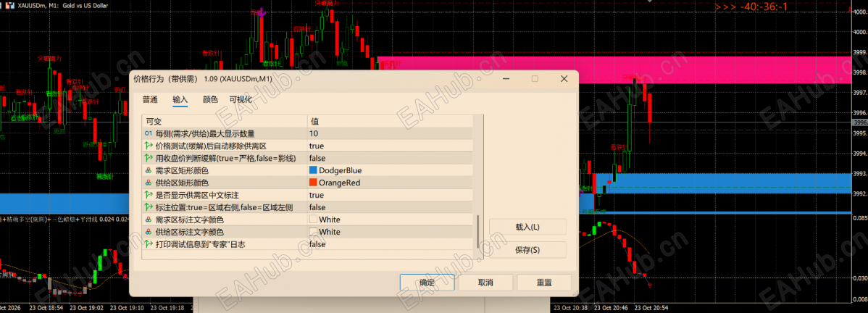This screenshot has height=313, width=868.
Task: Click the dialog title 价格行为(带供需) 1.09
Action: 203,79
